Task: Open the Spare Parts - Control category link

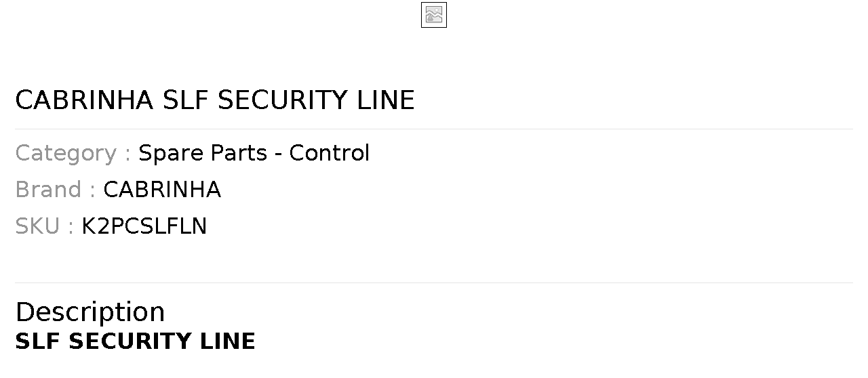Action: pos(254,153)
